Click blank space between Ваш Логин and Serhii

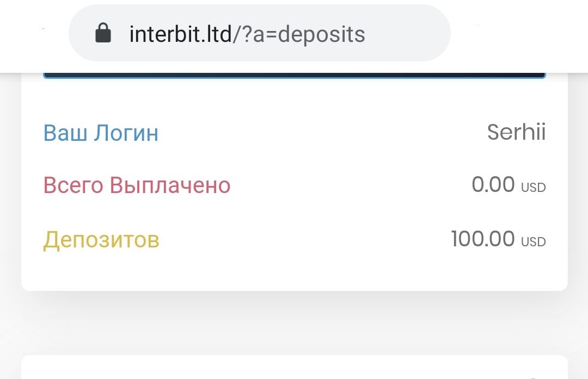click(x=321, y=133)
